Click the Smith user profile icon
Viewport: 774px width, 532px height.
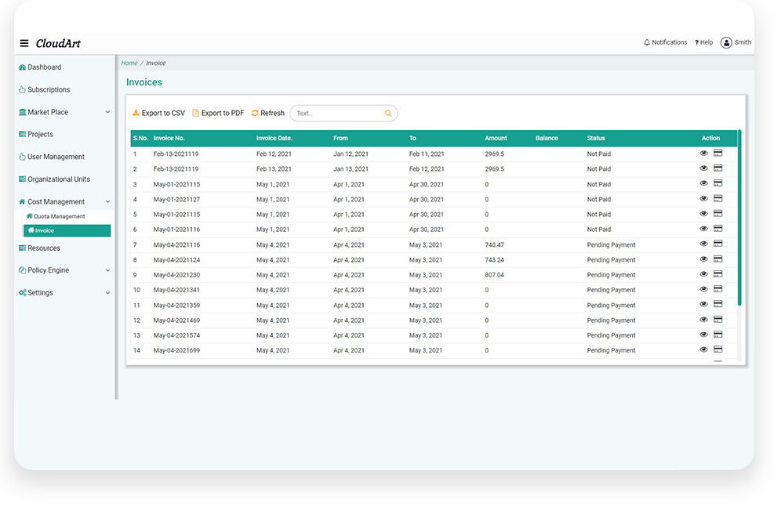(x=726, y=42)
